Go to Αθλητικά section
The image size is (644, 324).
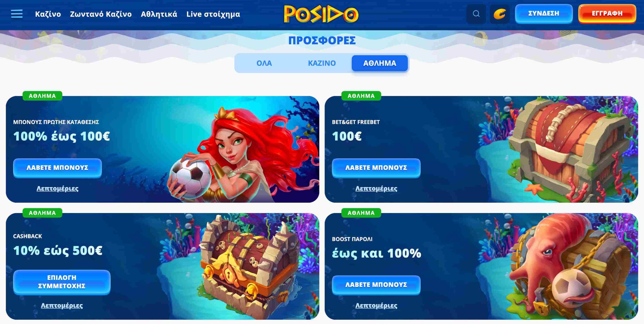click(x=159, y=14)
